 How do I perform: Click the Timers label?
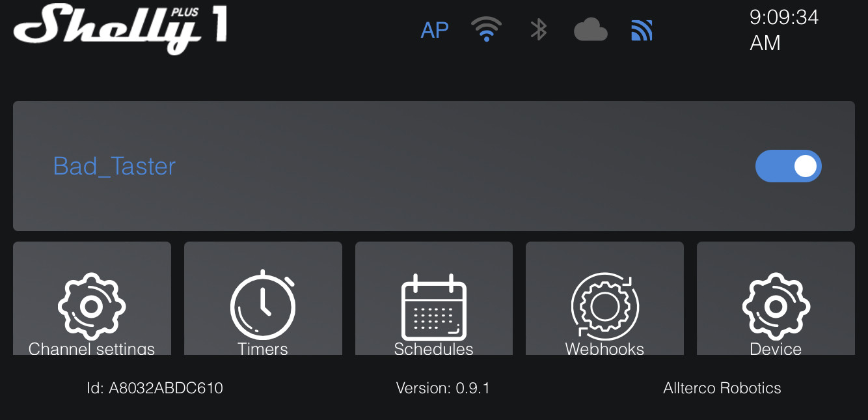263,348
